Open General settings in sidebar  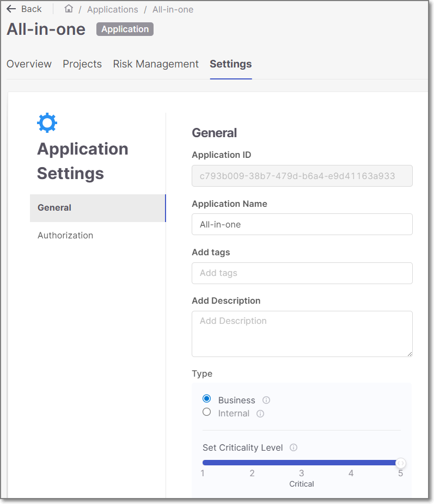click(x=97, y=208)
